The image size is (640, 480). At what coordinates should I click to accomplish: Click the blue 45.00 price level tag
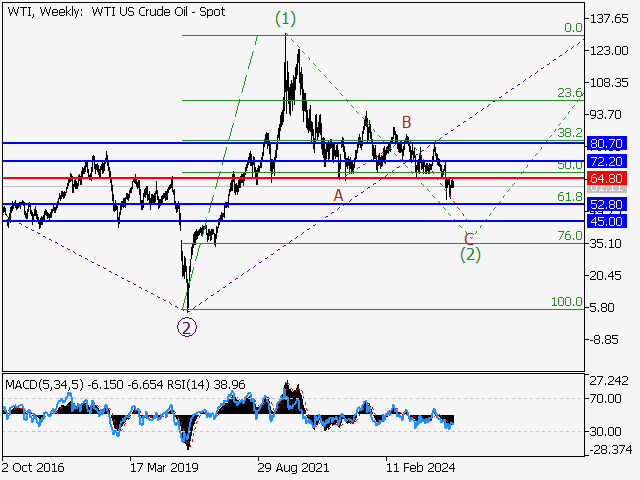pyautogui.click(x=607, y=221)
